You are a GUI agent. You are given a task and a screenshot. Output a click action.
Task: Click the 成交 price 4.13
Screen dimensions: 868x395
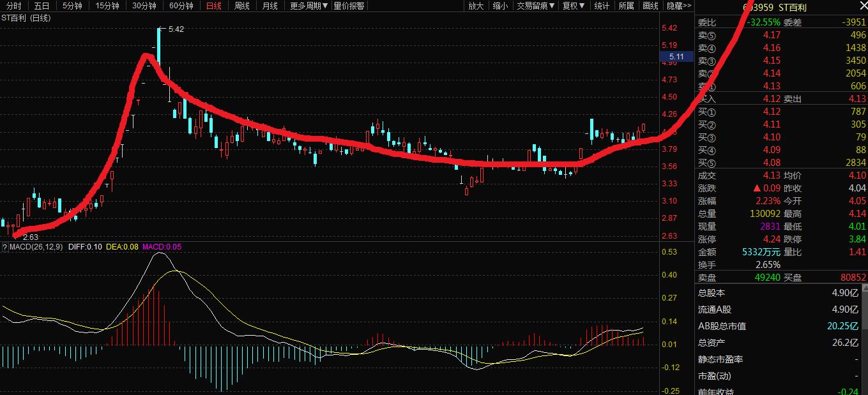click(772, 175)
